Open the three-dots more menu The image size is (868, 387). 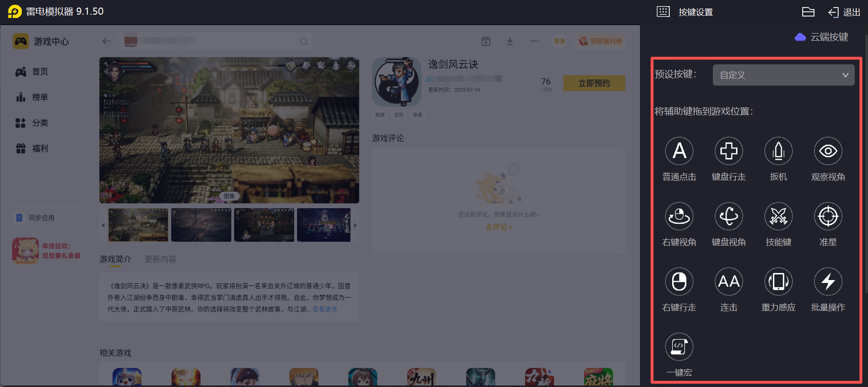point(535,41)
